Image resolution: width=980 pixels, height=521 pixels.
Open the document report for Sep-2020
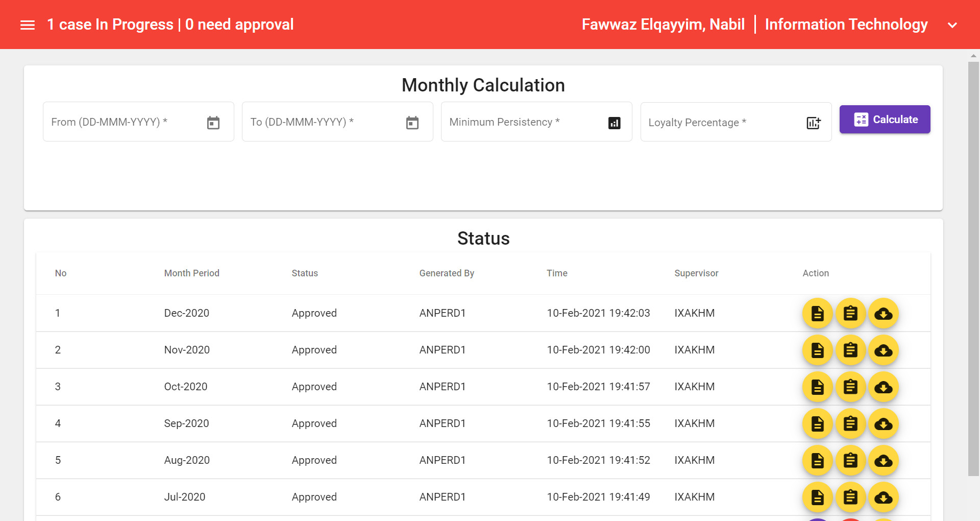817,423
